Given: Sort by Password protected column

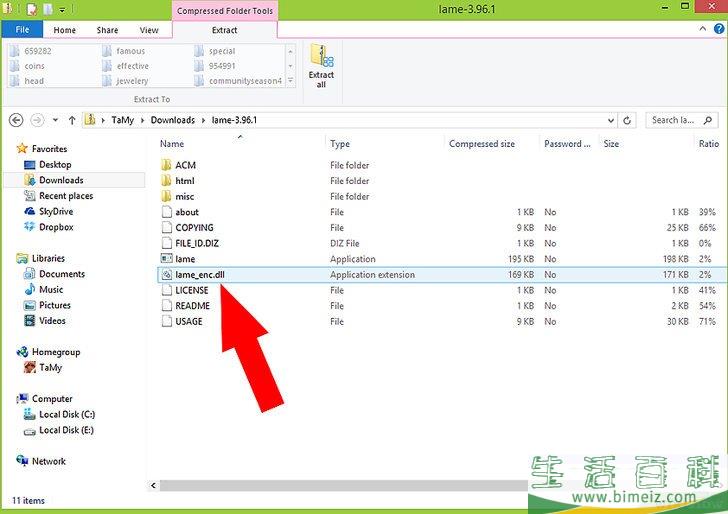Looking at the screenshot, I should 569,144.
